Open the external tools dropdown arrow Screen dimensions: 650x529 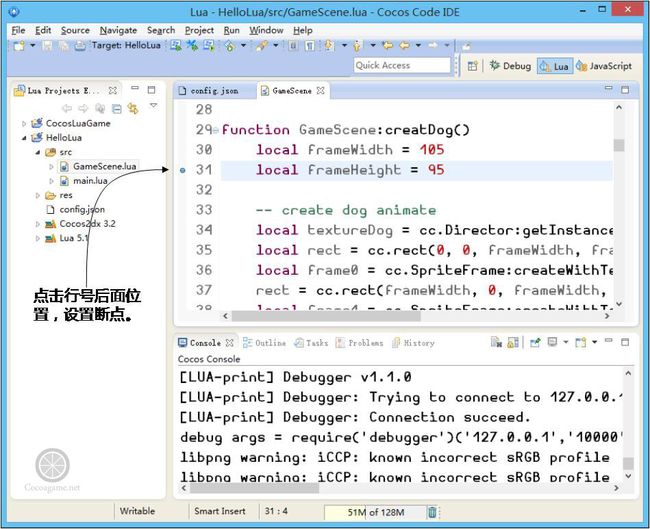(276, 45)
